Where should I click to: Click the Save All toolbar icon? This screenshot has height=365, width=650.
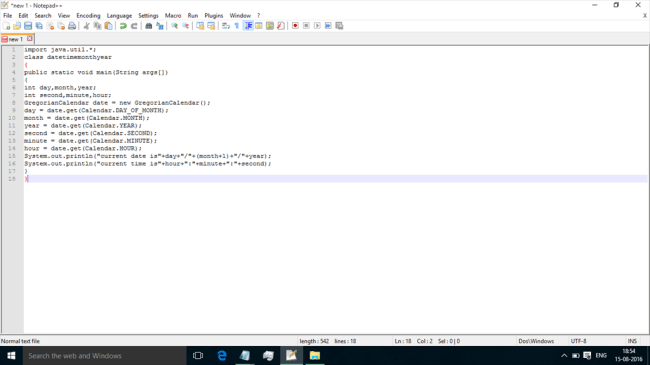pyautogui.click(x=39, y=26)
